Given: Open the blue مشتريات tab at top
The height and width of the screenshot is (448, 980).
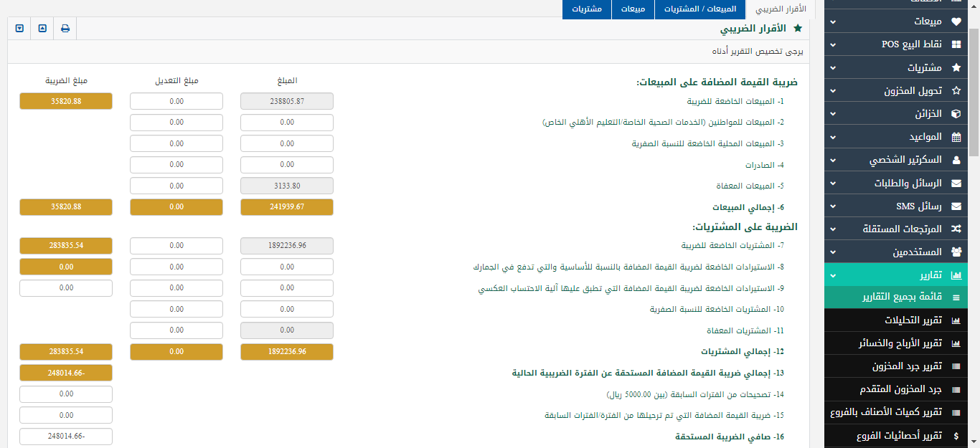Looking at the screenshot, I should [587, 9].
